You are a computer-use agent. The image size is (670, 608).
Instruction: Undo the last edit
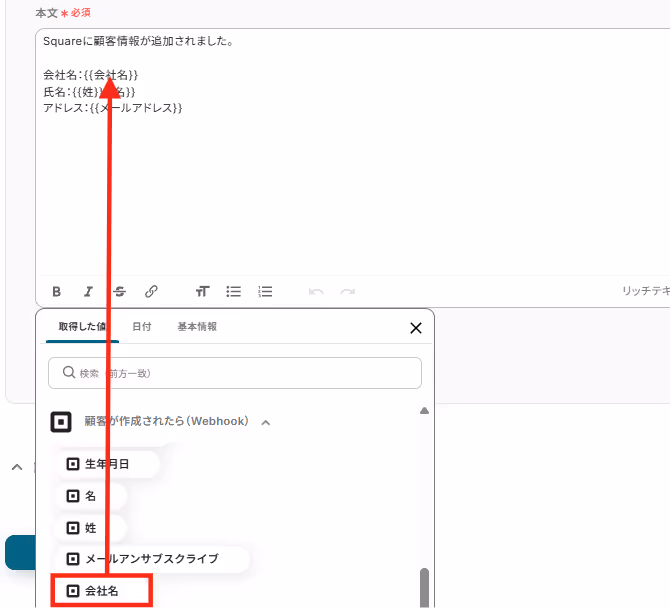click(x=316, y=291)
